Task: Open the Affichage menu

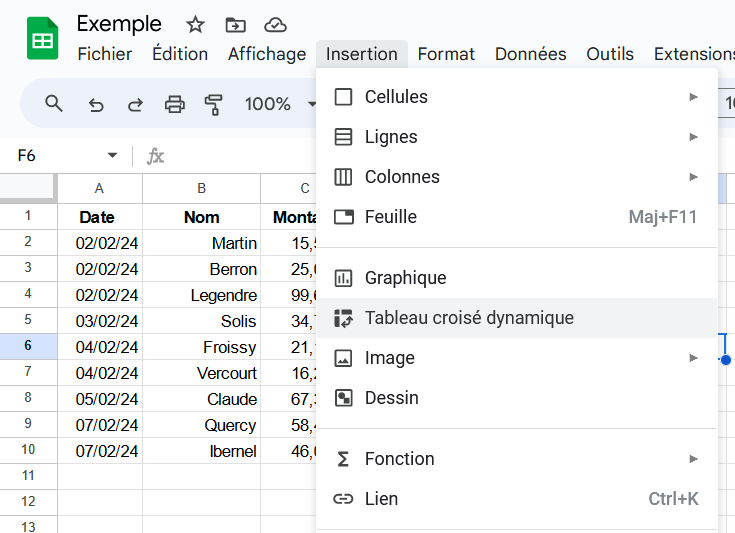Action: point(267,54)
